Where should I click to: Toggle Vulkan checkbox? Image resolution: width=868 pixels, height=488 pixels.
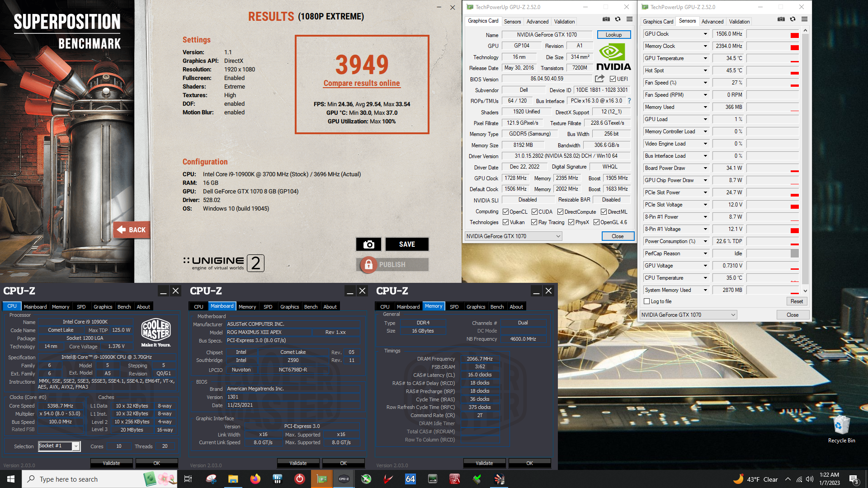coord(505,222)
